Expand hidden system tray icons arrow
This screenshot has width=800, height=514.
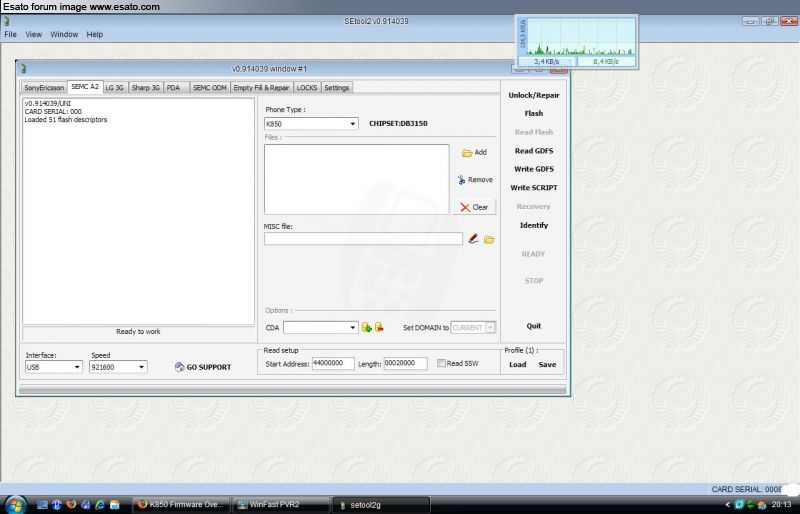tap(728, 505)
